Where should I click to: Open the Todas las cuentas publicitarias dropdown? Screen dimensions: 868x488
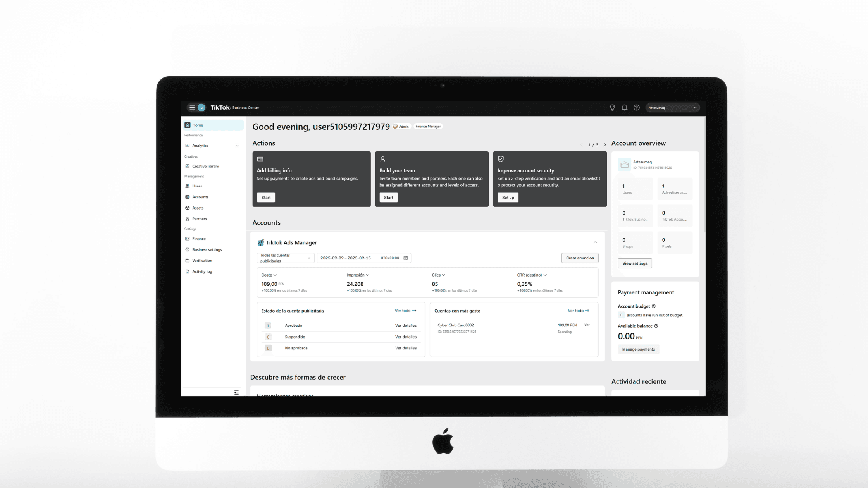point(286,258)
